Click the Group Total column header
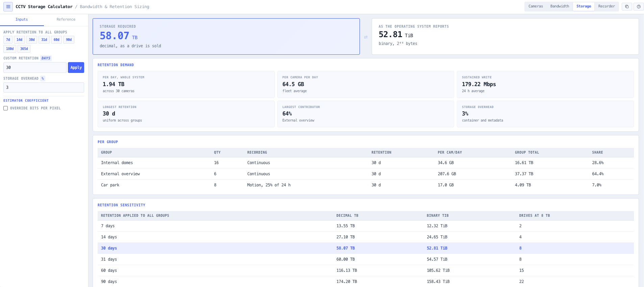 pyautogui.click(x=527, y=153)
